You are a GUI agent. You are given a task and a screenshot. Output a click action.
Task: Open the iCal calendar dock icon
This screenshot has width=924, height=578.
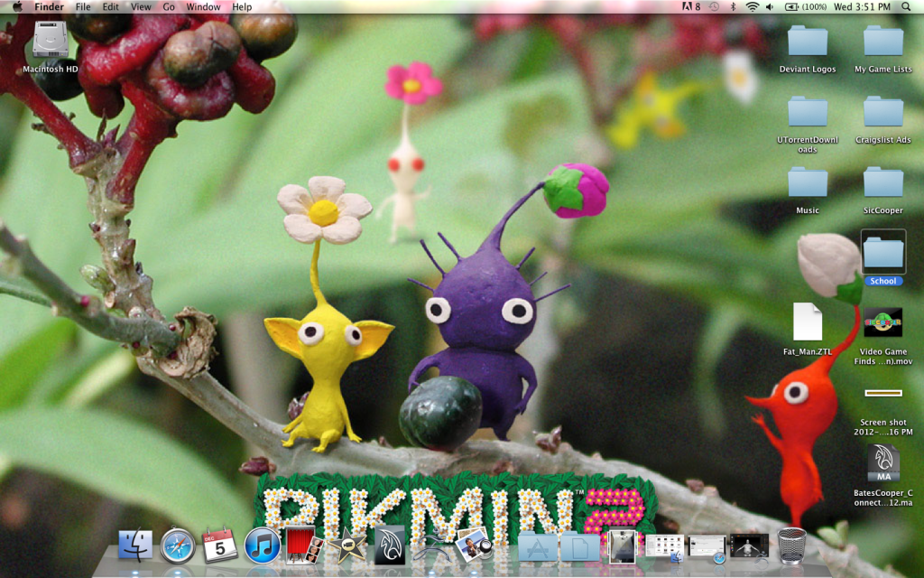[220, 545]
